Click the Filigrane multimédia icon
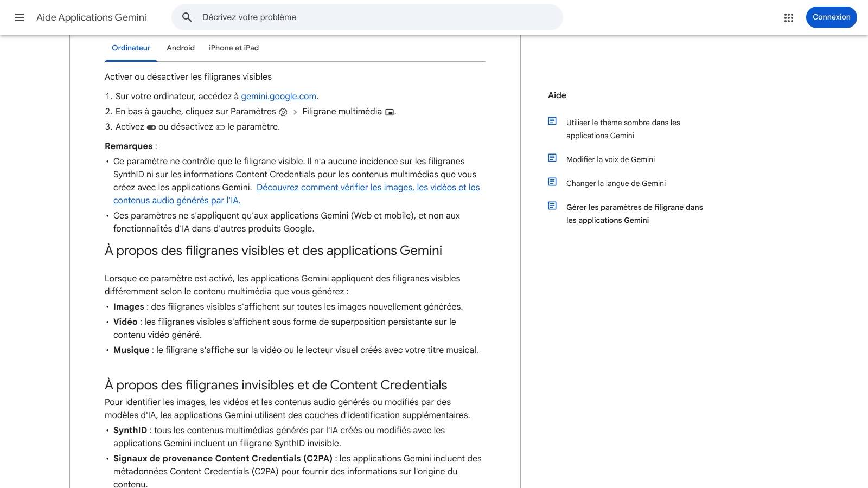 [390, 112]
